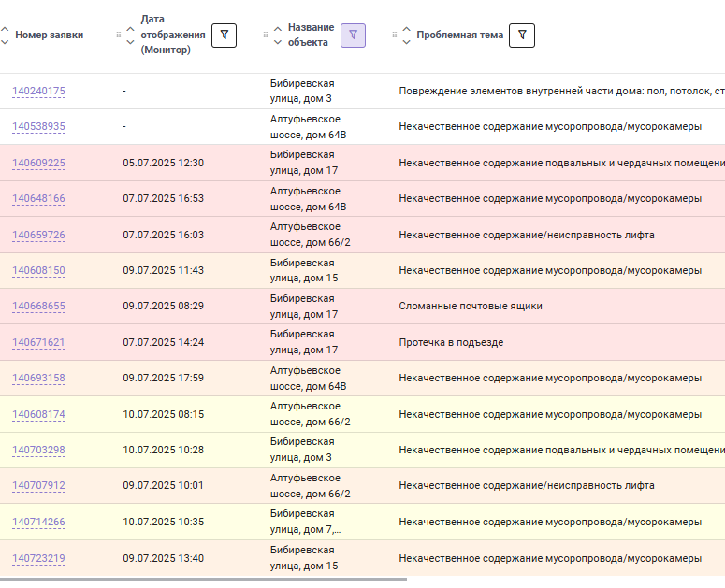Open filter for Дата отображения (Монитор) column
Screen dimensions: 725x588
click(224, 36)
